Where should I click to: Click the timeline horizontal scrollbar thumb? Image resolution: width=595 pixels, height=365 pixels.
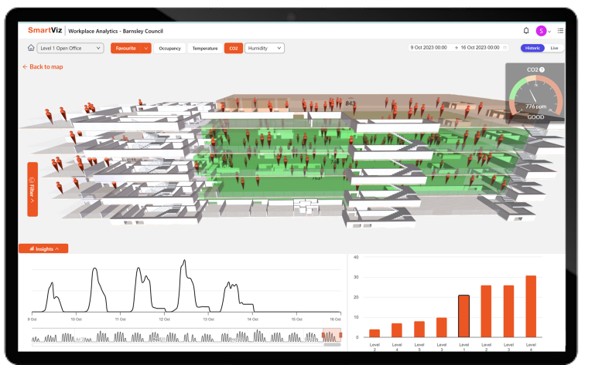(x=332, y=345)
